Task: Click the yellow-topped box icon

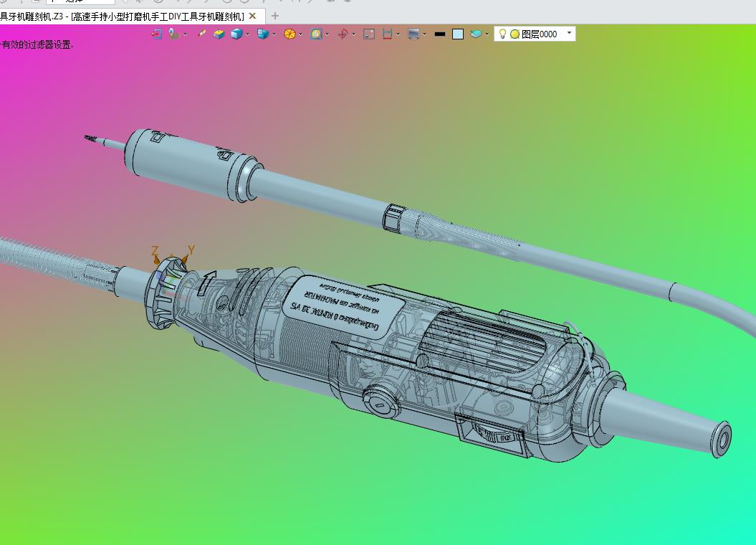Action: pyautogui.click(x=219, y=34)
